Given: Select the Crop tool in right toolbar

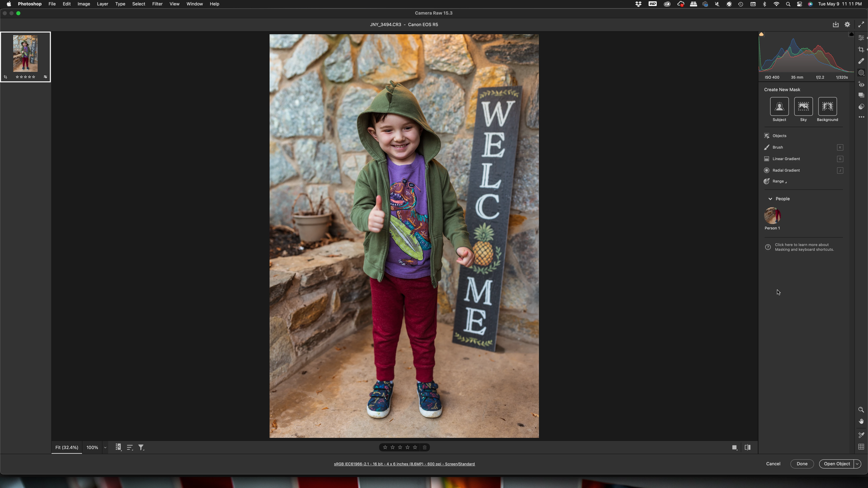Looking at the screenshot, I should coord(861,49).
